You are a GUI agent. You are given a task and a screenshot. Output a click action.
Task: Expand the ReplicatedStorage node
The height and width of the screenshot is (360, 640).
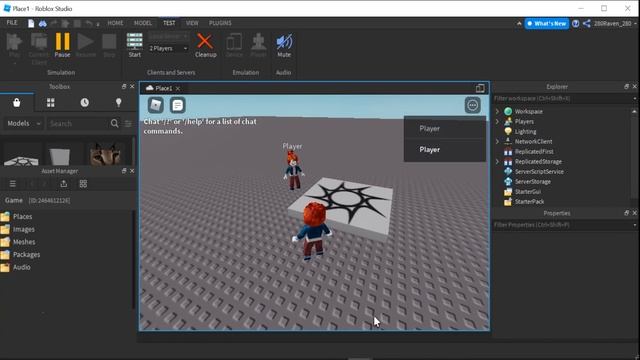(497, 161)
